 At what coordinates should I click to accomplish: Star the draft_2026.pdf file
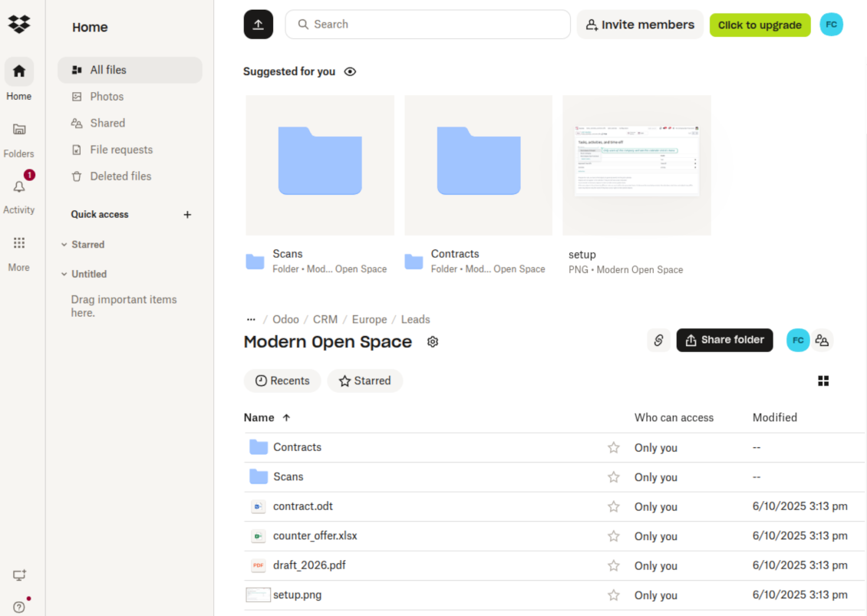click(613, 566)
